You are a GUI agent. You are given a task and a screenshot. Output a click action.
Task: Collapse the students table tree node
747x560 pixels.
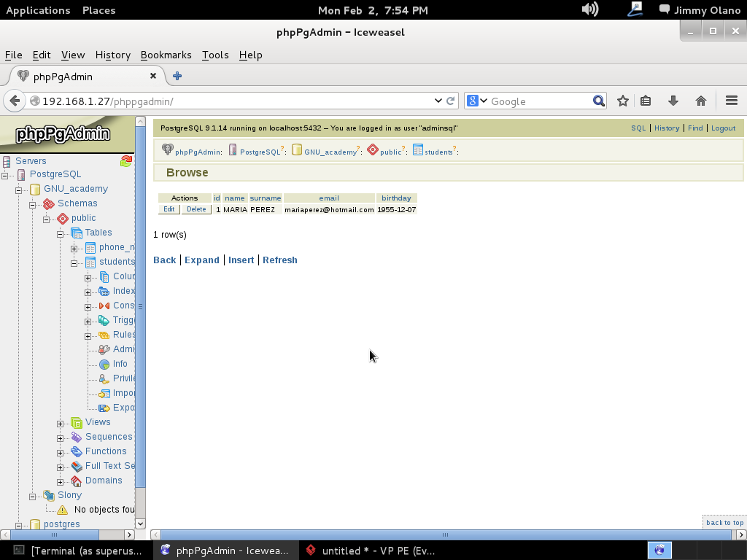tap(74, 262)
